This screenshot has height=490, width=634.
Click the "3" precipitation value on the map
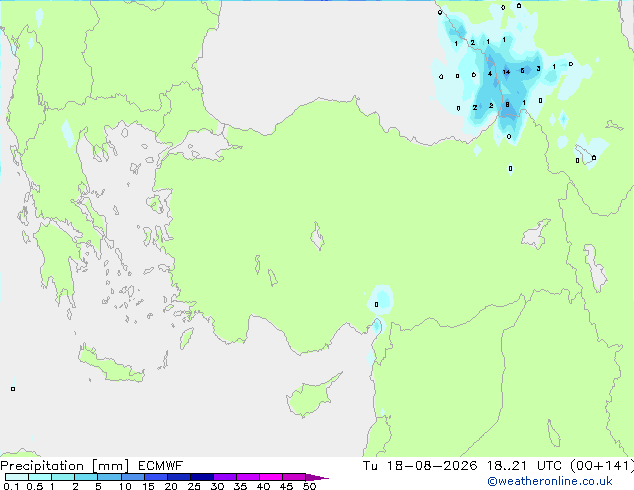pos(539,69)
